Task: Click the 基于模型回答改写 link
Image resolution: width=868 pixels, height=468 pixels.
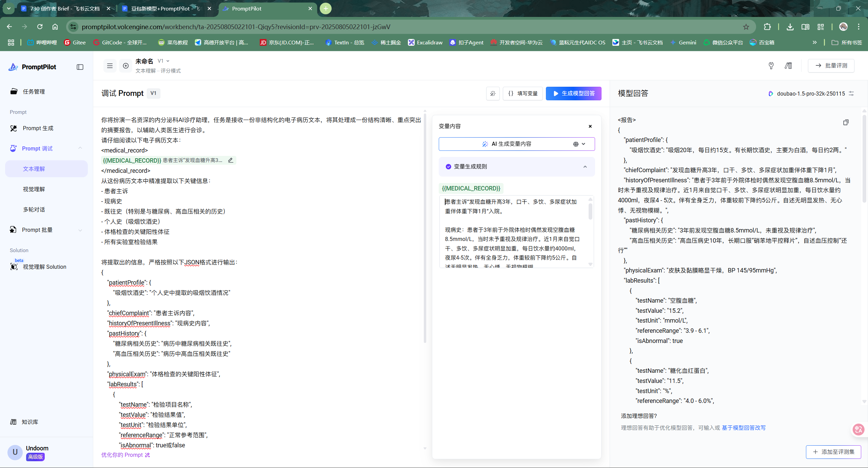Action: point(744,428)
